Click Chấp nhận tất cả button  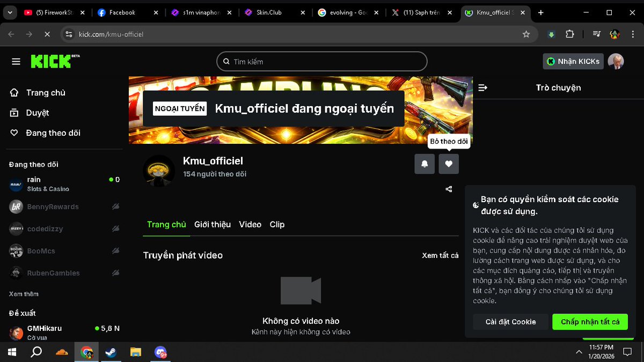click(590, 322)
